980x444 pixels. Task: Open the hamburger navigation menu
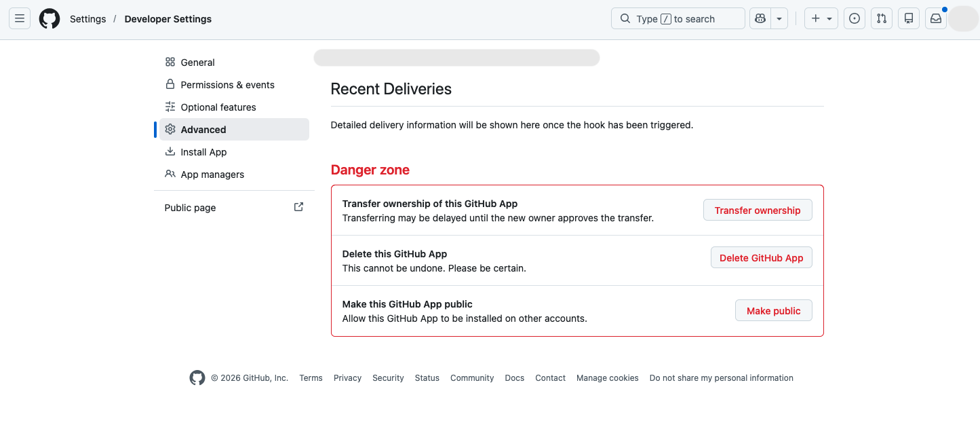tap(20, 19)
